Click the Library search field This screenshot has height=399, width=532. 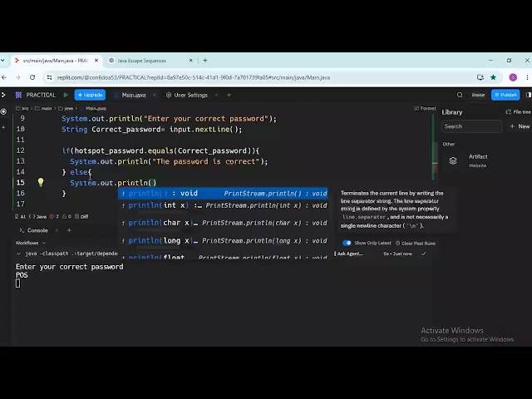point(471,126)
